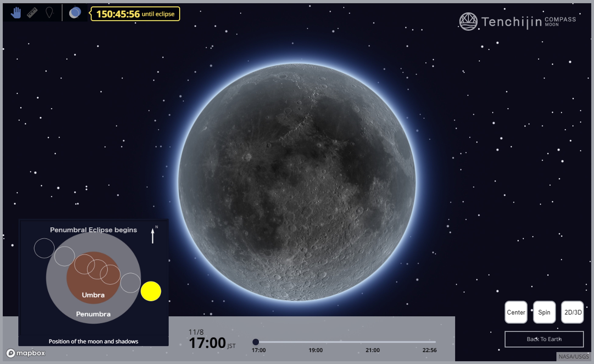594x364 pixels.
Task: Toggle the 2D/3D view button
Action: [573, 312]
